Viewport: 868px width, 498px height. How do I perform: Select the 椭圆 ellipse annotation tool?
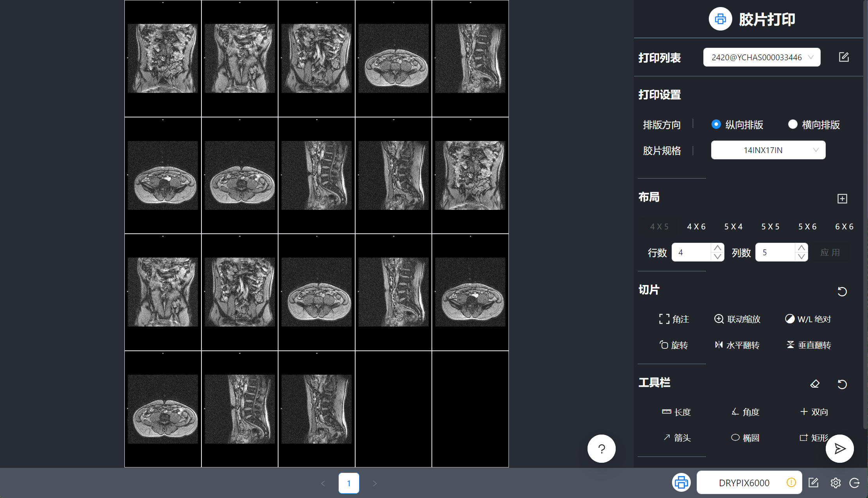coord(745,437)
